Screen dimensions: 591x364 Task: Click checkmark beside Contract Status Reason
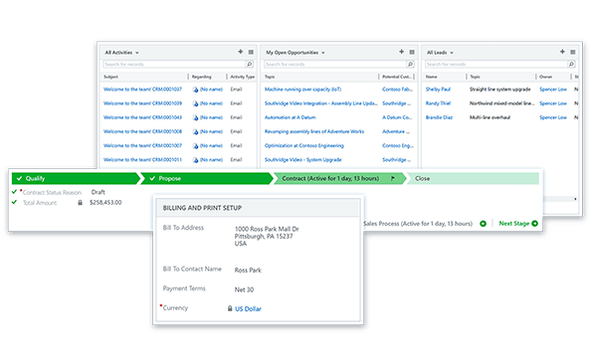pyautogui.click(x=14, y=192)
